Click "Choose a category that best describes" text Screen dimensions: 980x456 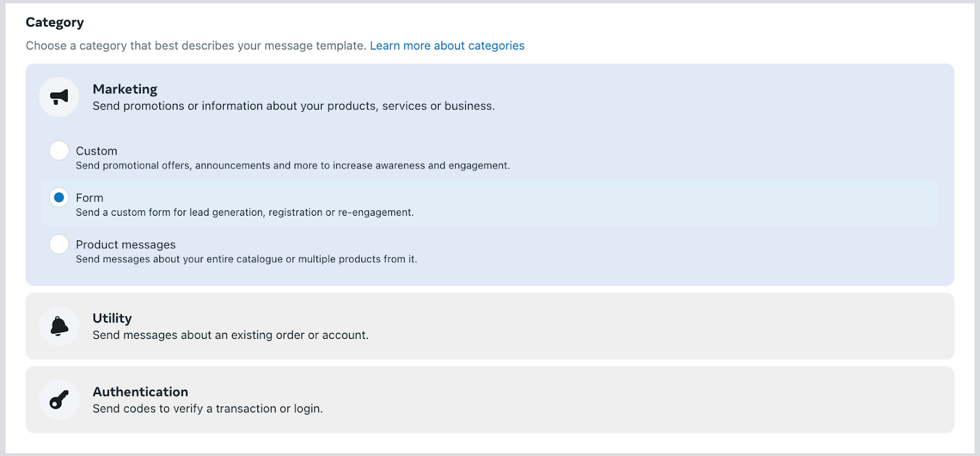(x=196, y=46)
